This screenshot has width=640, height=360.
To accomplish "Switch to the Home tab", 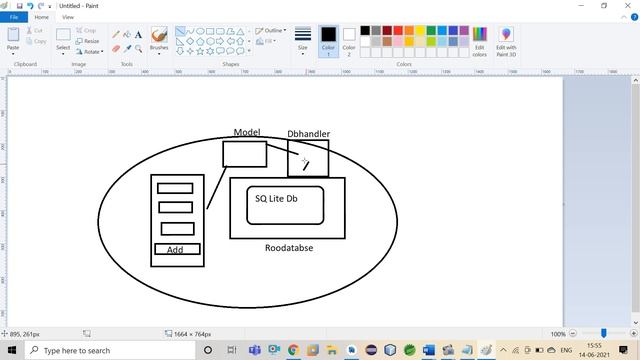I will [41, 17].
